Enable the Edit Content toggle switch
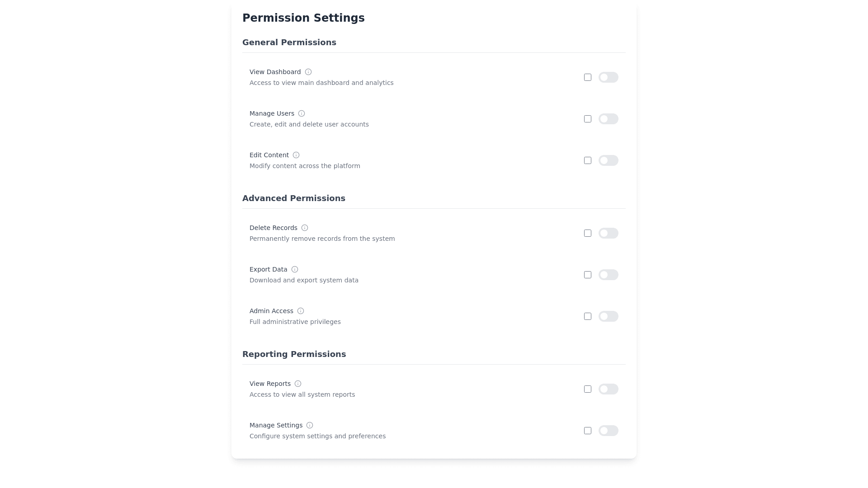Screen dimensions: 868x488 pyautogui.click(x=608, y=160)
